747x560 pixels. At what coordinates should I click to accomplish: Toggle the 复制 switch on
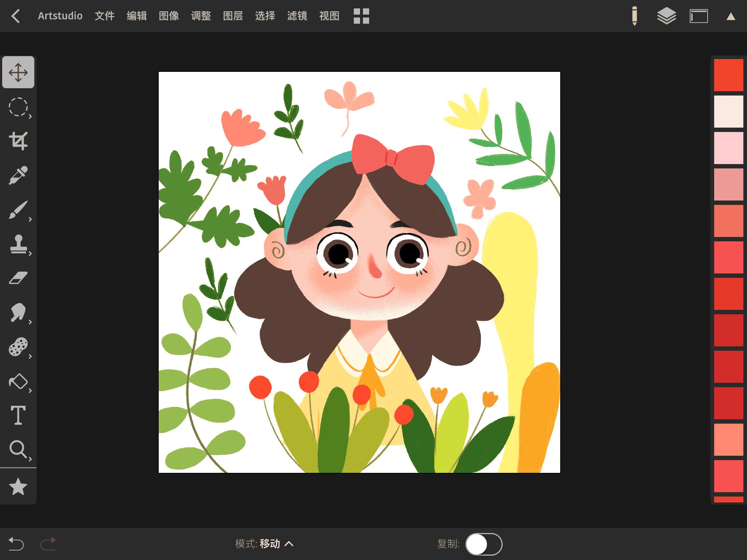484,544
